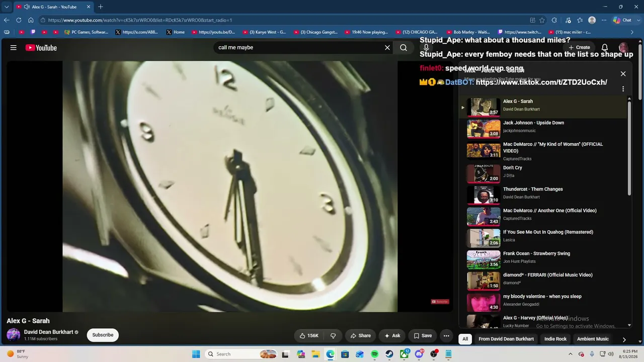Open Spotify from the taskbar
Viewport: 644px width, 362px height.
click(x=374, y=354)
